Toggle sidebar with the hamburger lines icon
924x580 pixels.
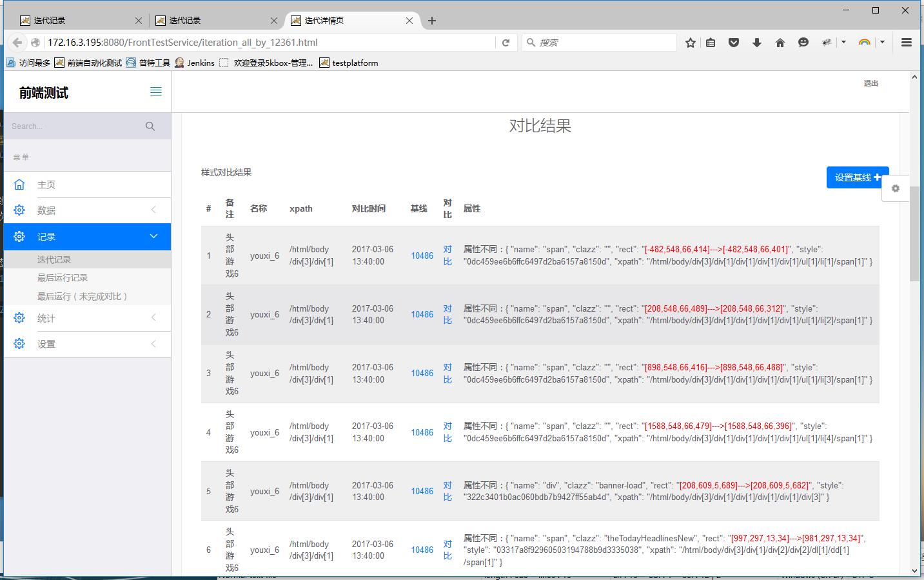click(x=156, y=92)
